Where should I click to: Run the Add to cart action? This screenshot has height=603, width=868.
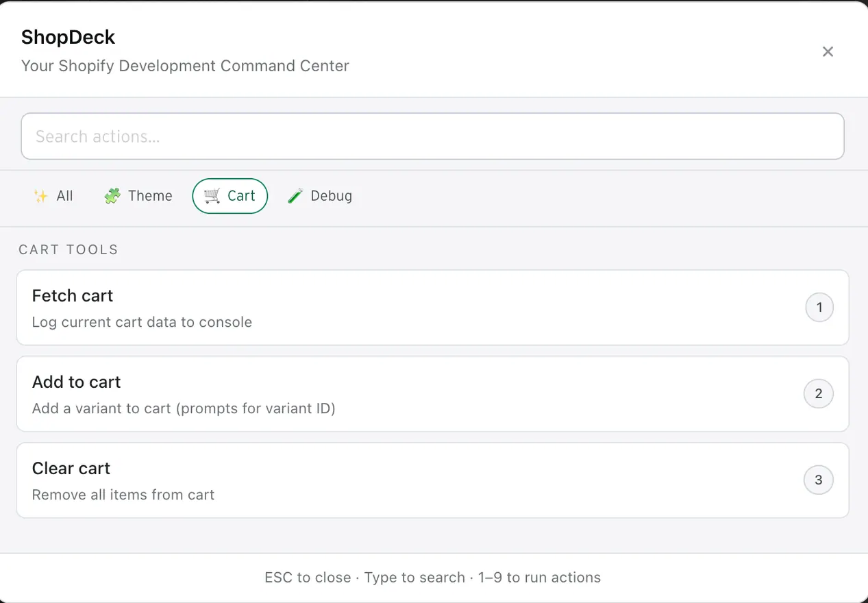click(432, 394)
